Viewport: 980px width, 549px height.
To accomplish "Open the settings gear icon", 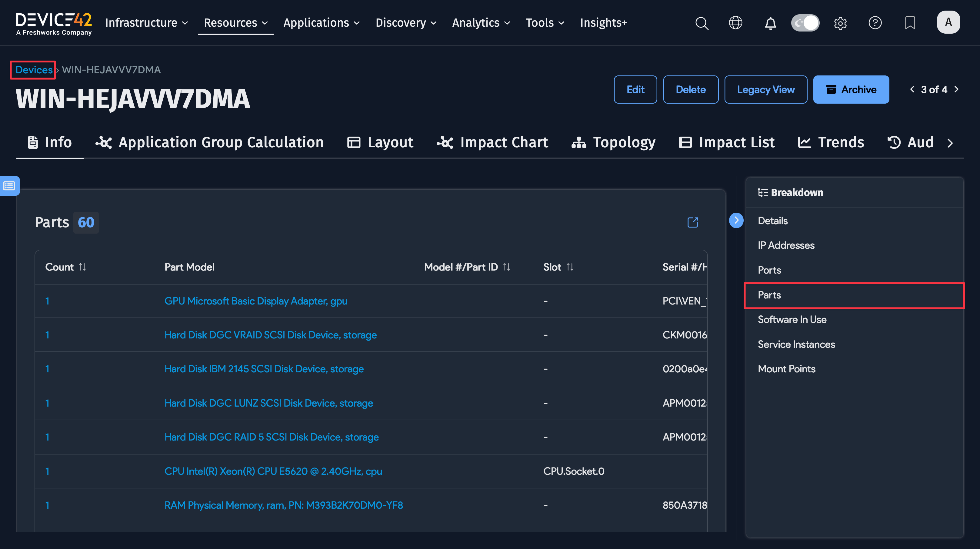I will (x=840, y=23).
